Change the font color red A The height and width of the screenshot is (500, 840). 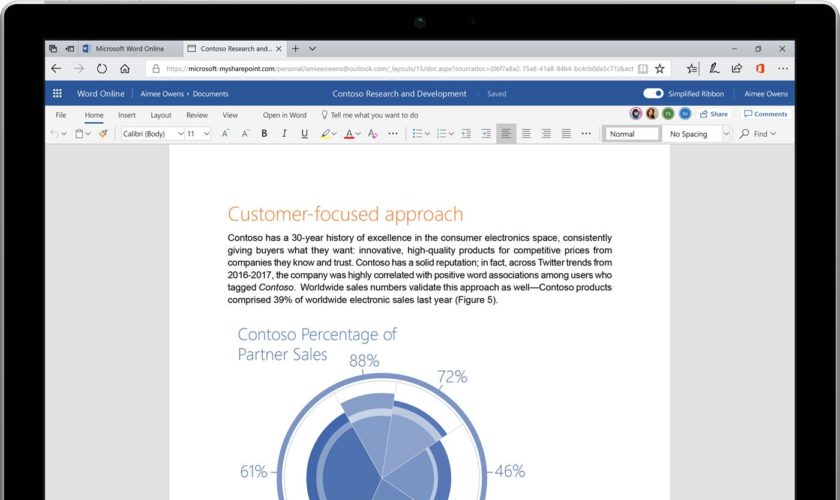tap(349, 134)
